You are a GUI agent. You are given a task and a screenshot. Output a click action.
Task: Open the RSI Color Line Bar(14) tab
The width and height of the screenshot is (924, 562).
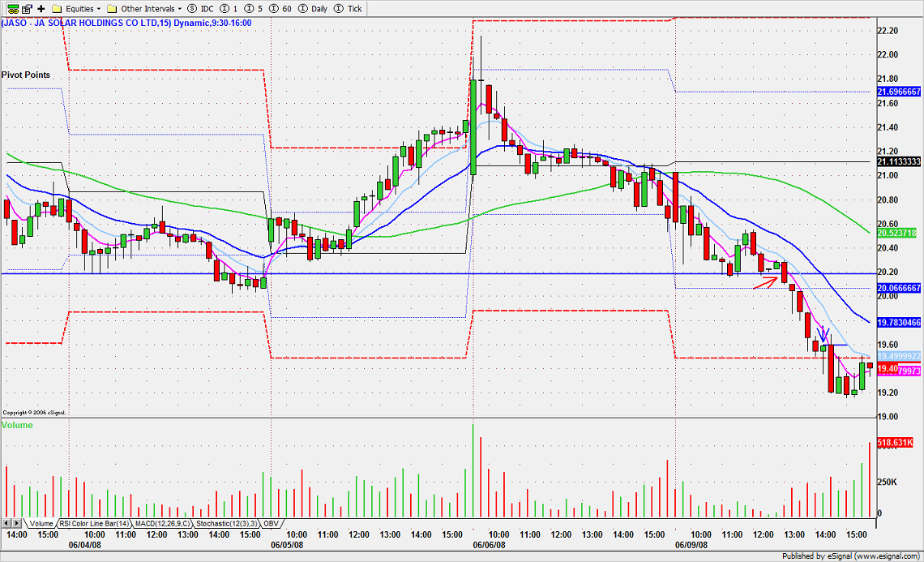(94, 524)
